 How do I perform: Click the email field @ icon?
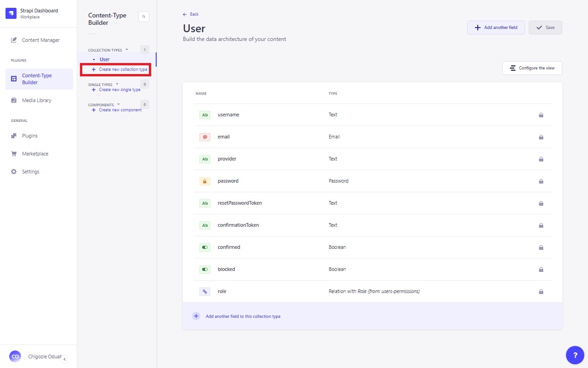pyautogui.click(x=205, y=137)
